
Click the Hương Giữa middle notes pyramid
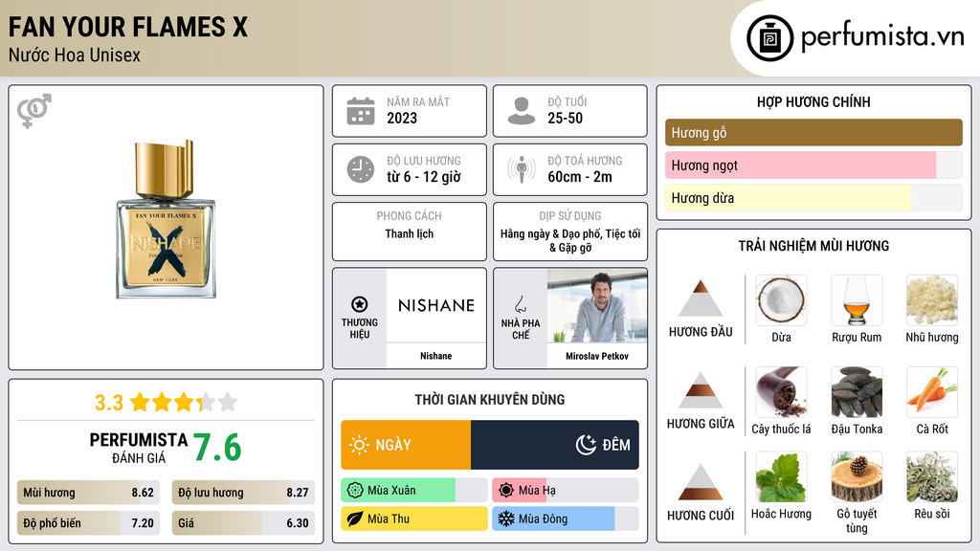[701, 390]
